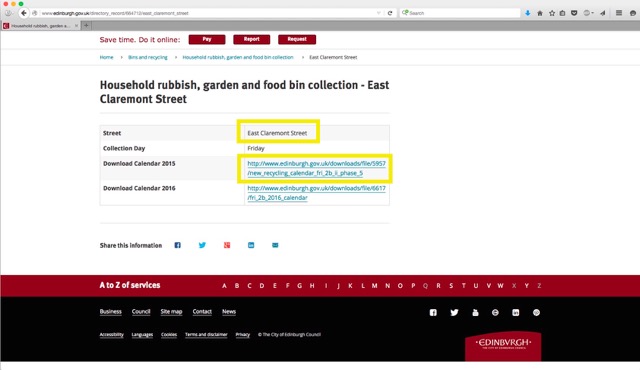Image resolution: width=640 pixels, height=370 pixels.
Task: Open footer Facebook social icon
Action: [433, 312]
